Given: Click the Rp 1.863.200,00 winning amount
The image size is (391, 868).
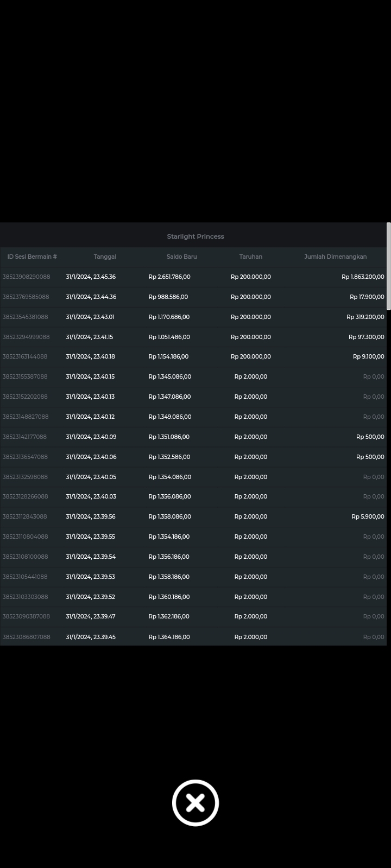Looking at the screenshot, I should [x=362, y=277].
